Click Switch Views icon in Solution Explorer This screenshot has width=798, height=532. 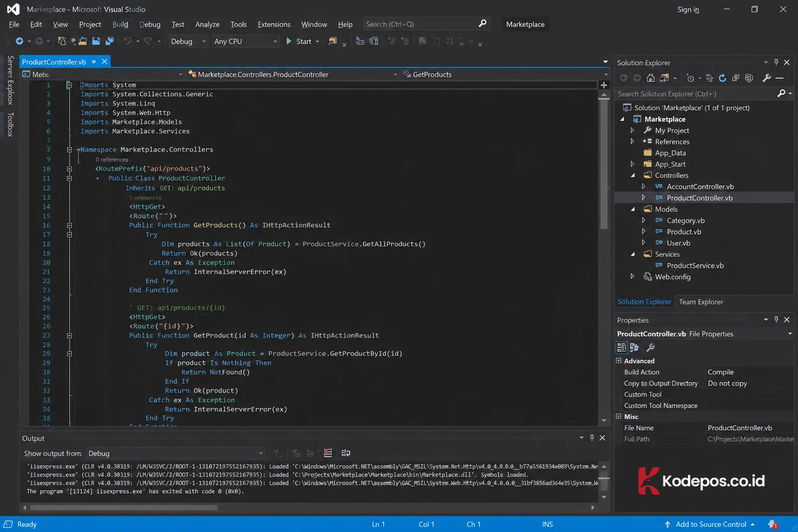(x=664, y=78)
